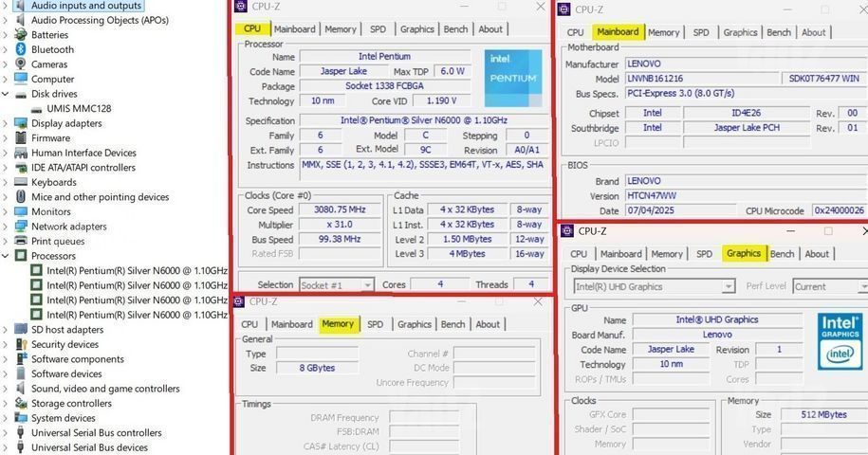
Task: Open Bench tab in the CPU window
Action: 455,28
